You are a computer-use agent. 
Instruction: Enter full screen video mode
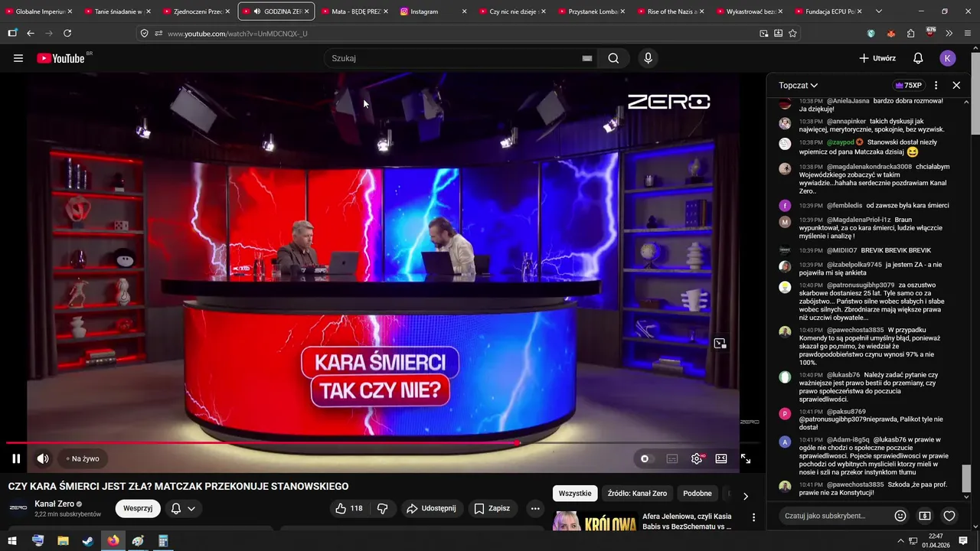tap(746, 458)
